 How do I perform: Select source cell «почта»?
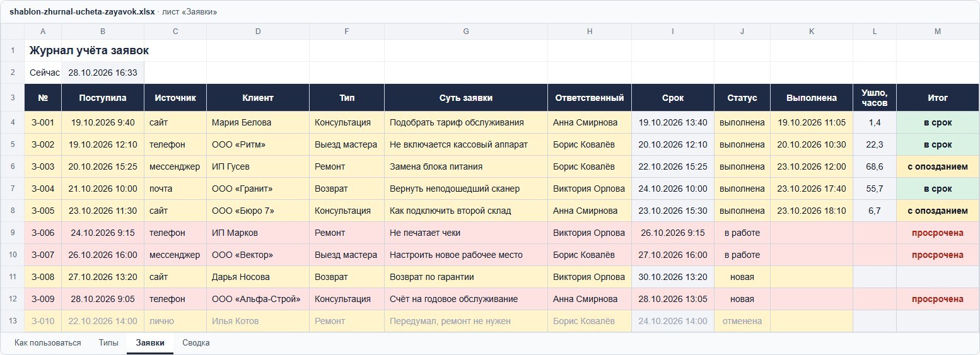coord(175,189)
